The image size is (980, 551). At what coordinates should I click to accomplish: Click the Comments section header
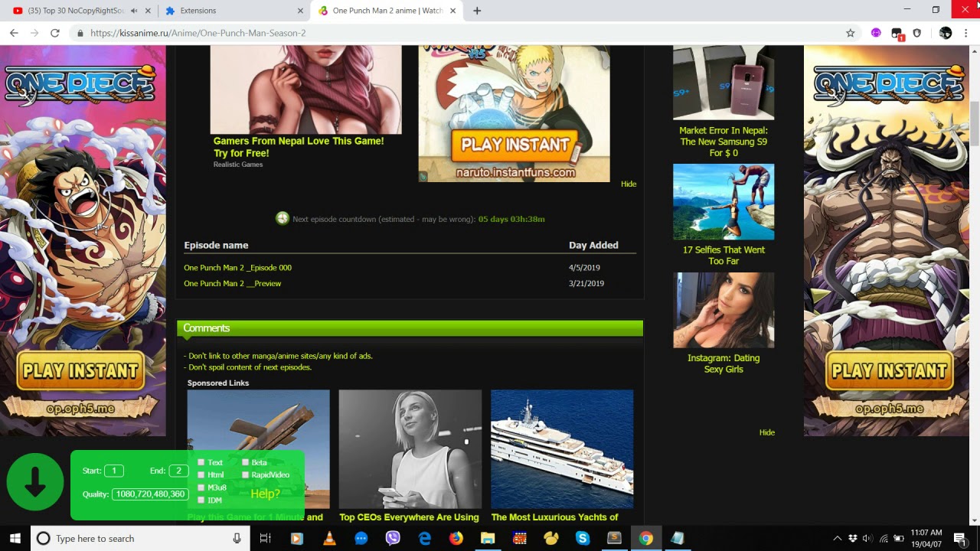tap(410, 328)
